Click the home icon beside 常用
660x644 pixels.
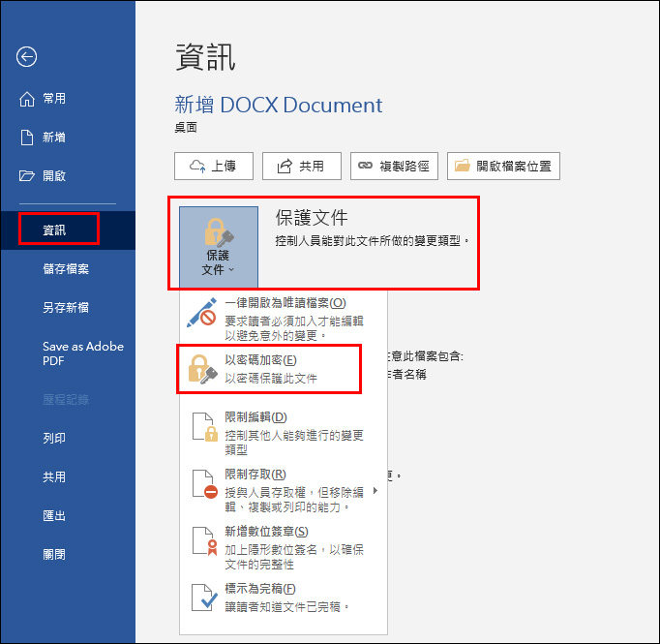point(27,99)
